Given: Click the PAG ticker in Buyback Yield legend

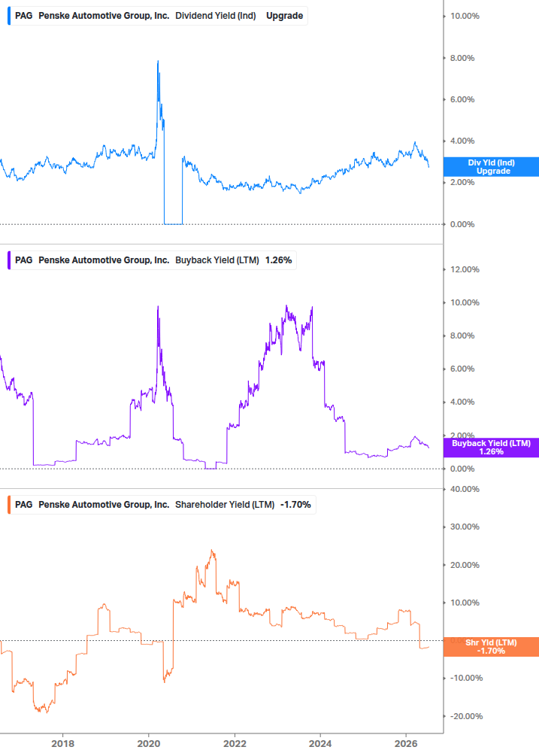Looking at the screenshot, I should click(23, 260).
